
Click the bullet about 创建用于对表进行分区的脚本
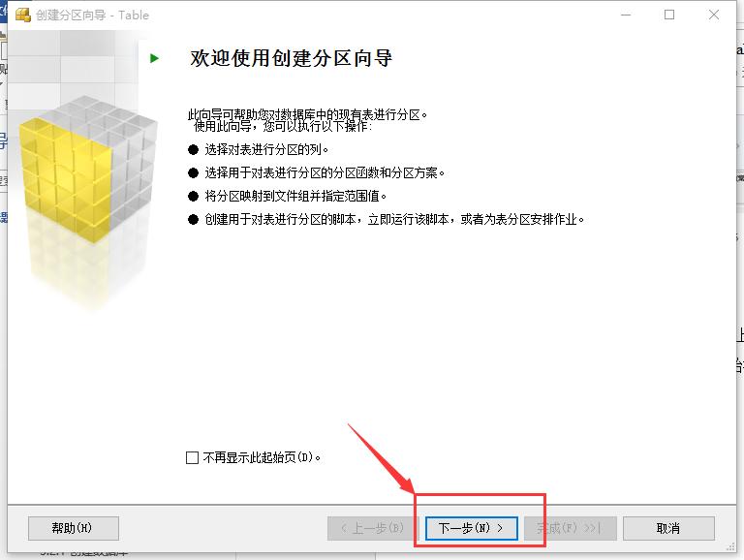[387, 219]
